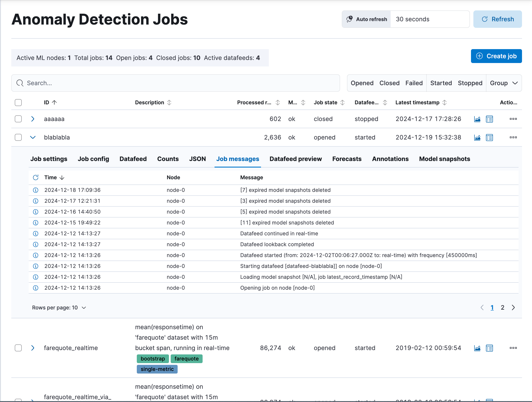Screen dimensions: 532x402
Task: Sort by Latest timestamp column arrows
Action: point(444,103)
